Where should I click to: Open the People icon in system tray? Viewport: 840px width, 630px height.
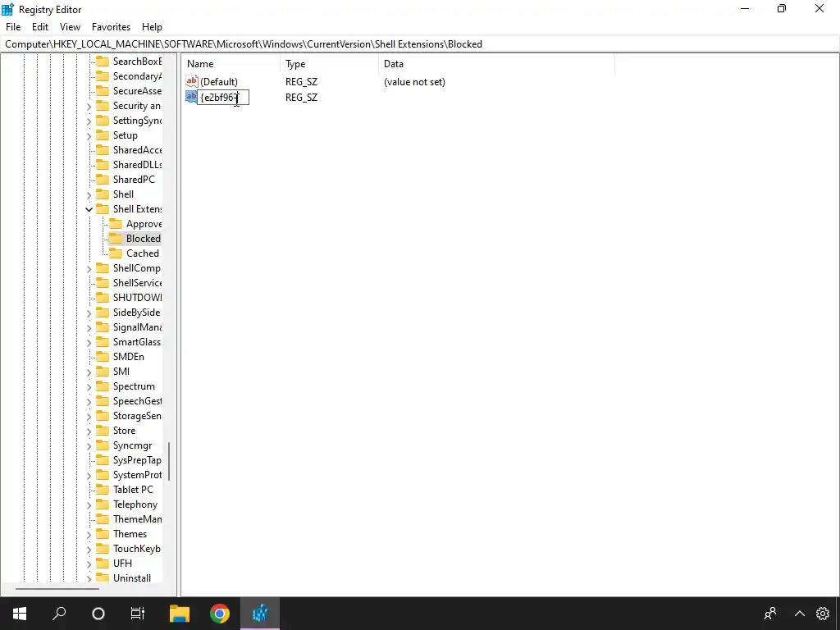click(770, 614)
